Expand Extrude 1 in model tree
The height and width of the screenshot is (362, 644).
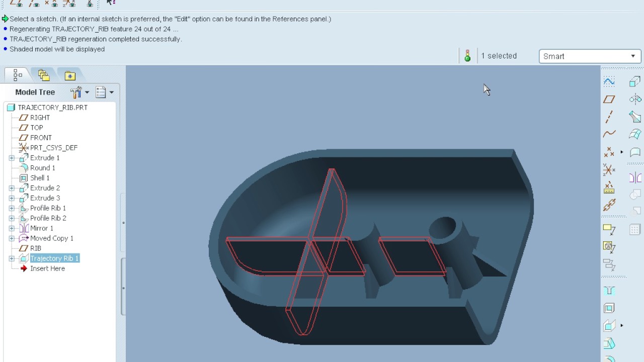click(12, 158)
